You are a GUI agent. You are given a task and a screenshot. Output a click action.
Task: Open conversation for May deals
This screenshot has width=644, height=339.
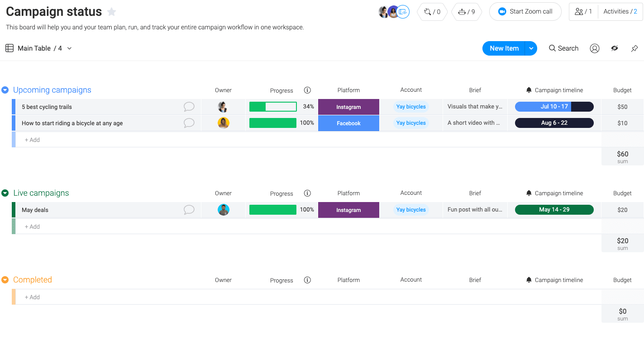189,210
